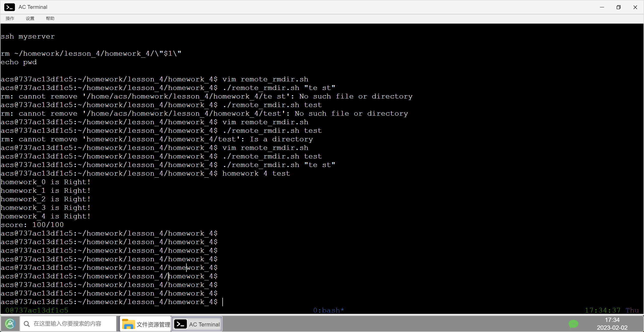This screenshot has height=332, width=644.
Task: Click the tmux window tab 0:bash*
Action: point(328,310)
